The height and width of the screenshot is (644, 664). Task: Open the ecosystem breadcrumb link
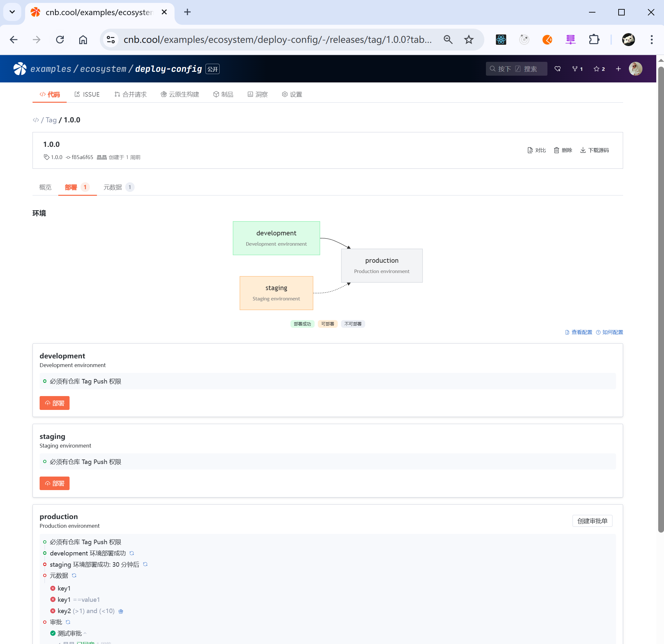click(103, 69)
